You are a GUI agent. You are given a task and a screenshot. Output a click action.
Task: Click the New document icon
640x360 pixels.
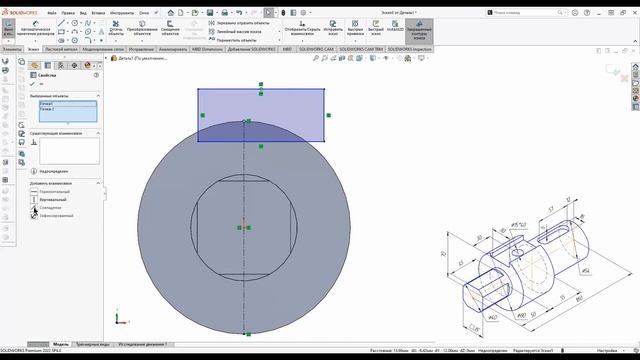tap(181, 13)
